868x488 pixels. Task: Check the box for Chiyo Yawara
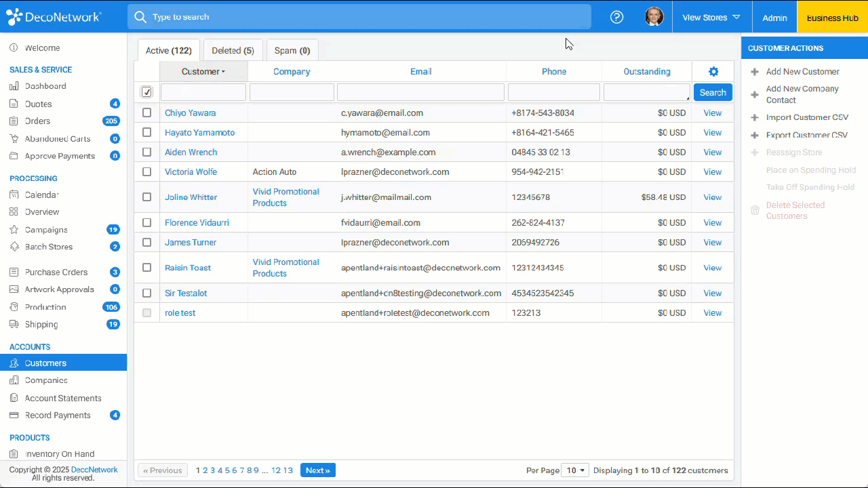point(146,113)
